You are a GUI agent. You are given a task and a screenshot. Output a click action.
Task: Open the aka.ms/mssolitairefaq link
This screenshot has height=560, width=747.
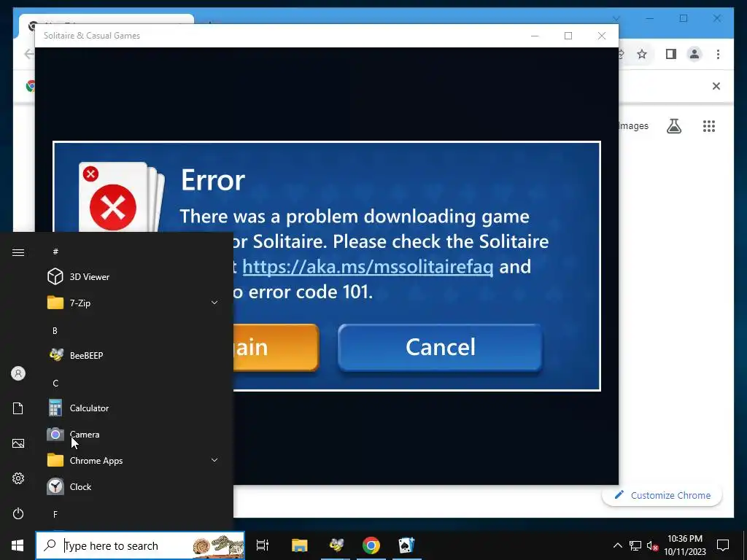pyautogui.click(x=368, y=267)
